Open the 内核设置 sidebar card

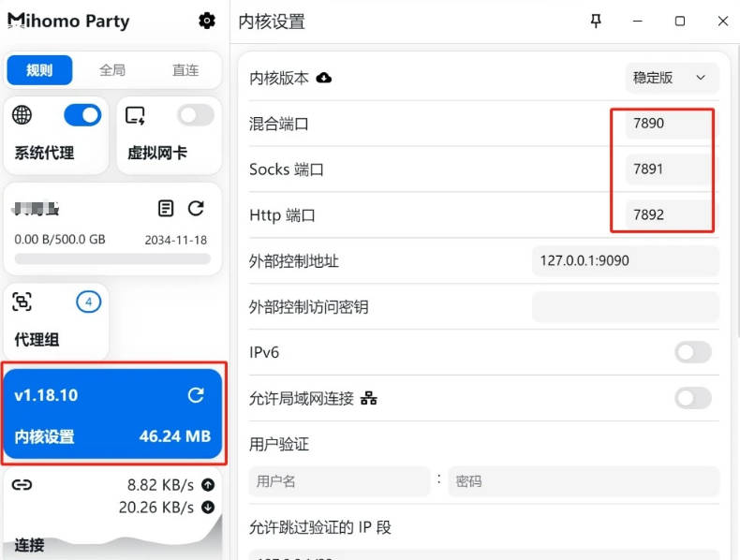click(x=112, y=414)
